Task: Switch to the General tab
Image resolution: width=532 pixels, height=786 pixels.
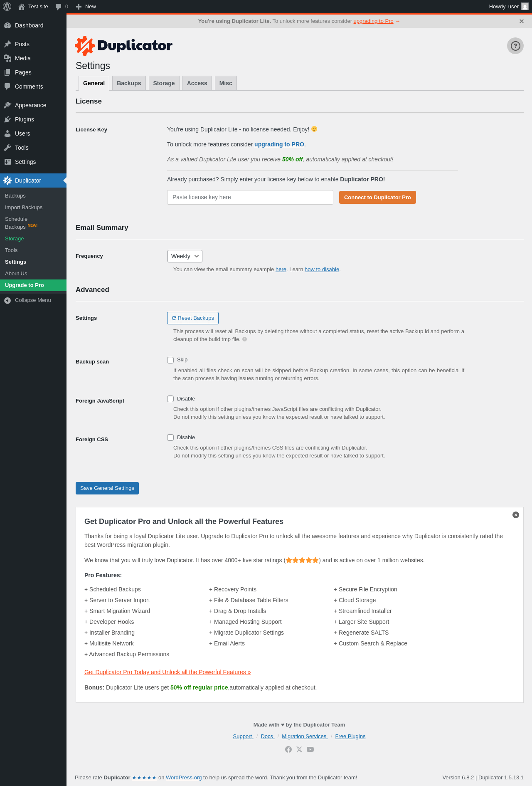Action: coord(94,83)
